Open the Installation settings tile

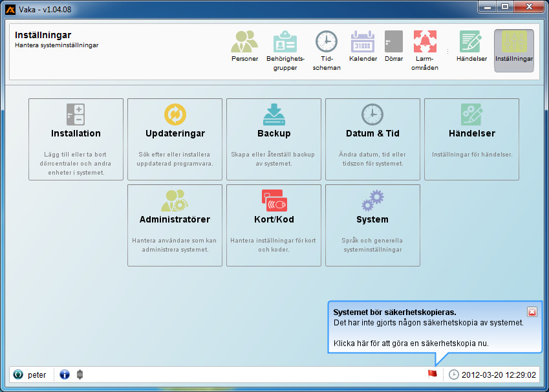tap(76, 139)
